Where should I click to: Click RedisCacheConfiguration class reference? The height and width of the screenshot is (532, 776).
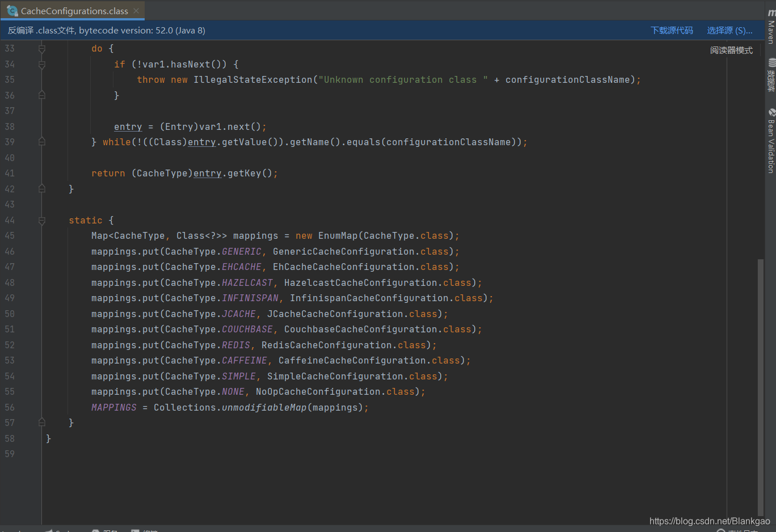click(x=327, y=345)
